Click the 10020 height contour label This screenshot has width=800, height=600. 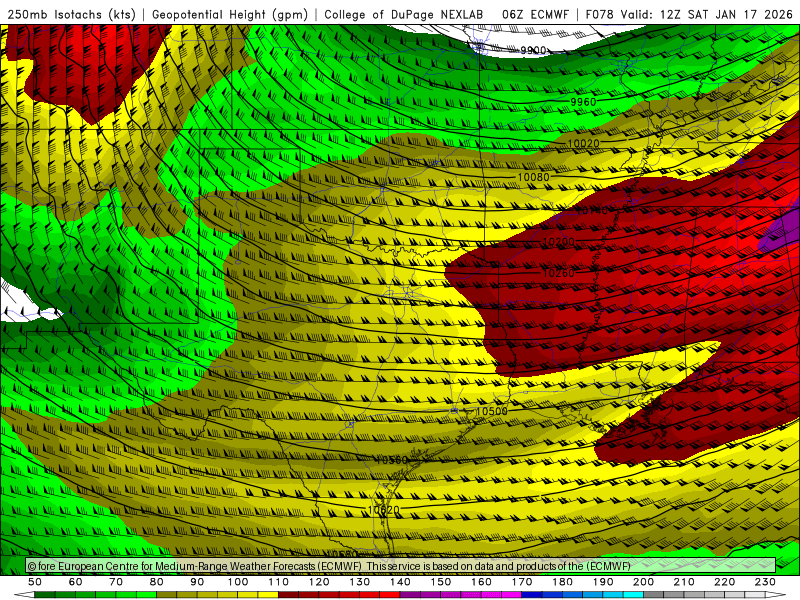583,143
